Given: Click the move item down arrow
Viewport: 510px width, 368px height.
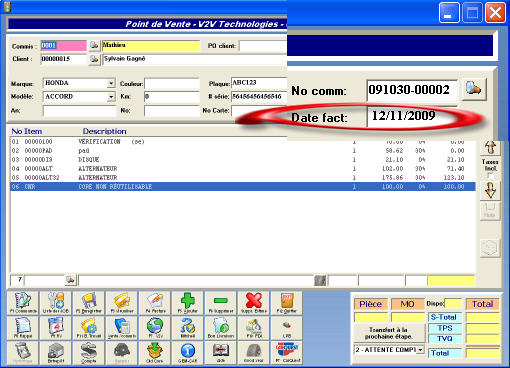Looking at the screenshot, I should (x=490, y=190).
